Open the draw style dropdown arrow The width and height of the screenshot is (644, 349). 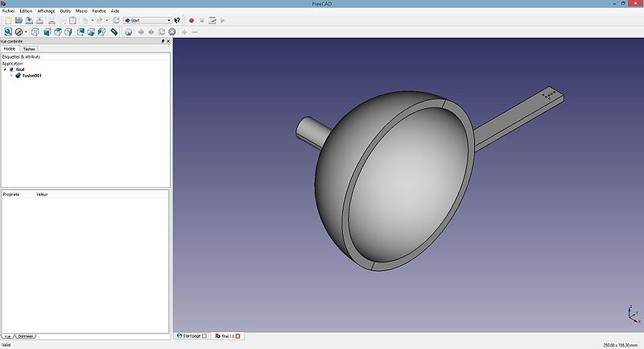26,32
